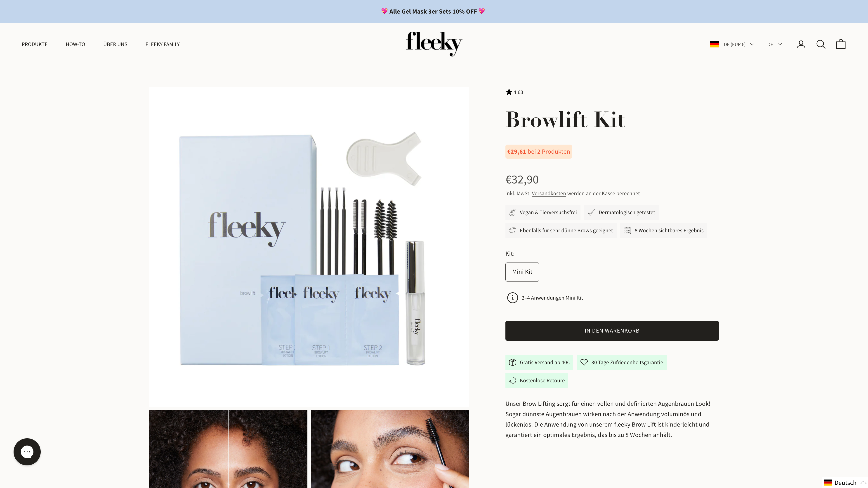Open the shopping bag cart
This screenshot has height=488, width=868.
tap(841, 44)
